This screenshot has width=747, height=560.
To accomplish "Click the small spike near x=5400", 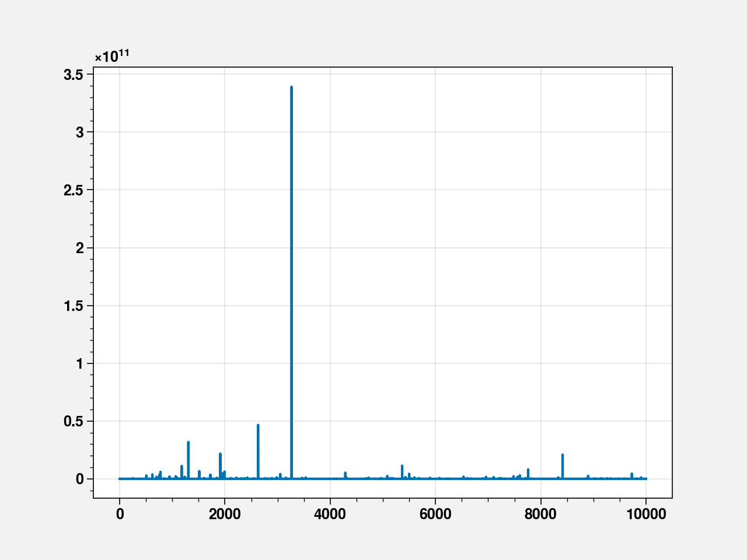I will click(402, 466).
